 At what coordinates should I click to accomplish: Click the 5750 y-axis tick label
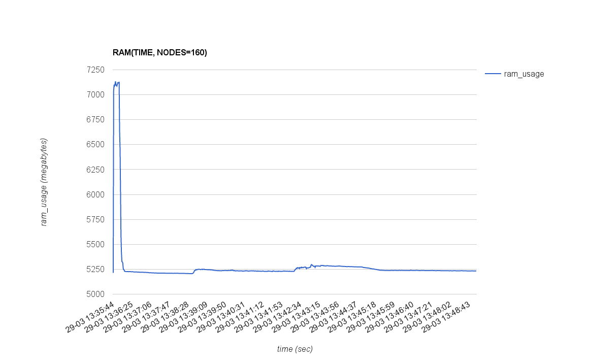click(95, 219)
